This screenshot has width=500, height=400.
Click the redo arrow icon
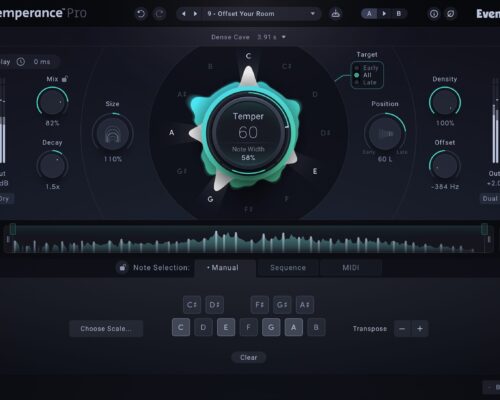[160, 14]
